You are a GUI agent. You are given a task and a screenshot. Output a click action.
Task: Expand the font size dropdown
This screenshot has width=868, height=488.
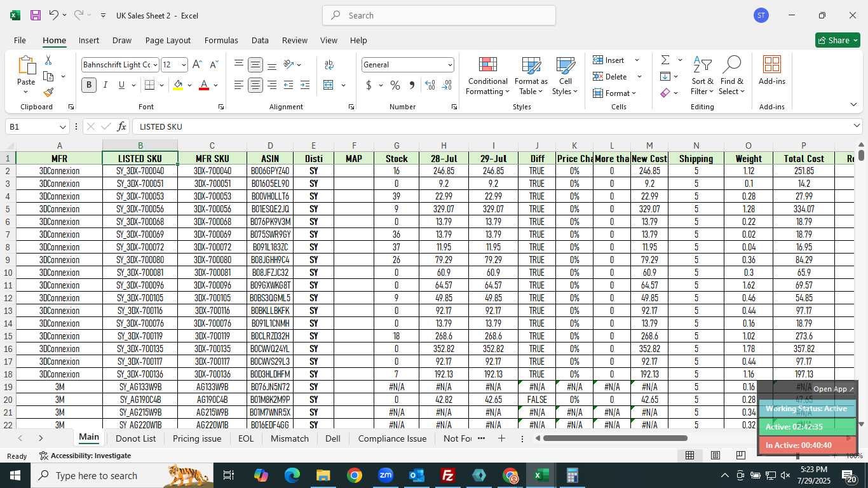[184, 65]
